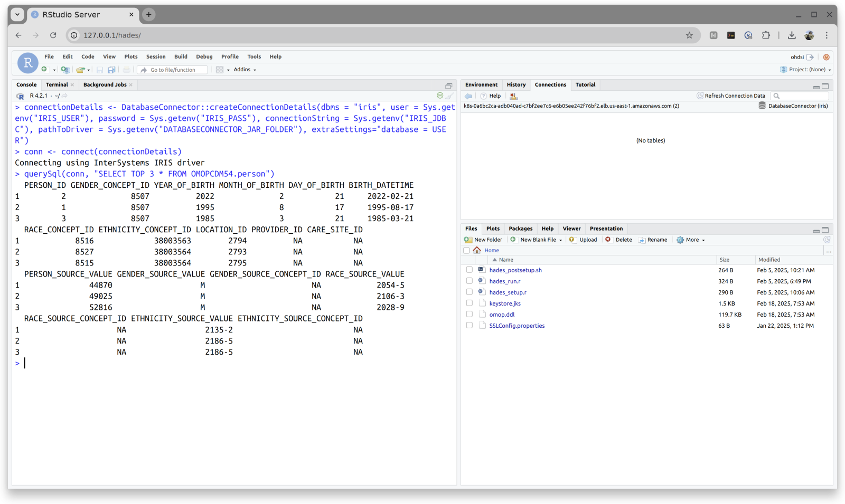The height and width of the screenshot is (504, 845).
Task: Click the view working directory arrow icon
Action: [65, 96]
